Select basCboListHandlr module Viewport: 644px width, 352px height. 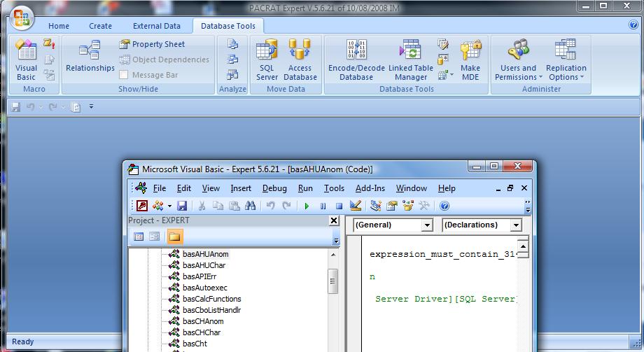point(211,310)
